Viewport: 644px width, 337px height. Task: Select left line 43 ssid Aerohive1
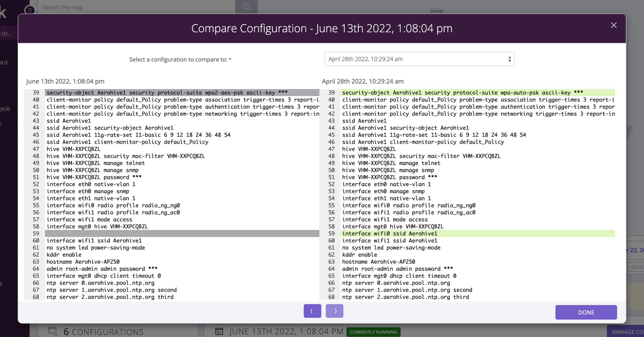pos(69,121)
